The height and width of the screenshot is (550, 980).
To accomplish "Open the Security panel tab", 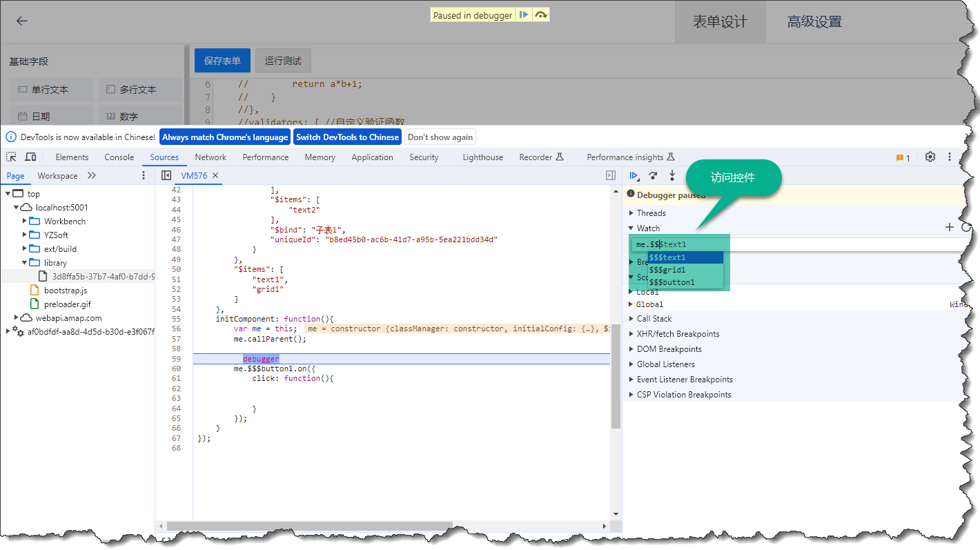I will point(424,157).
